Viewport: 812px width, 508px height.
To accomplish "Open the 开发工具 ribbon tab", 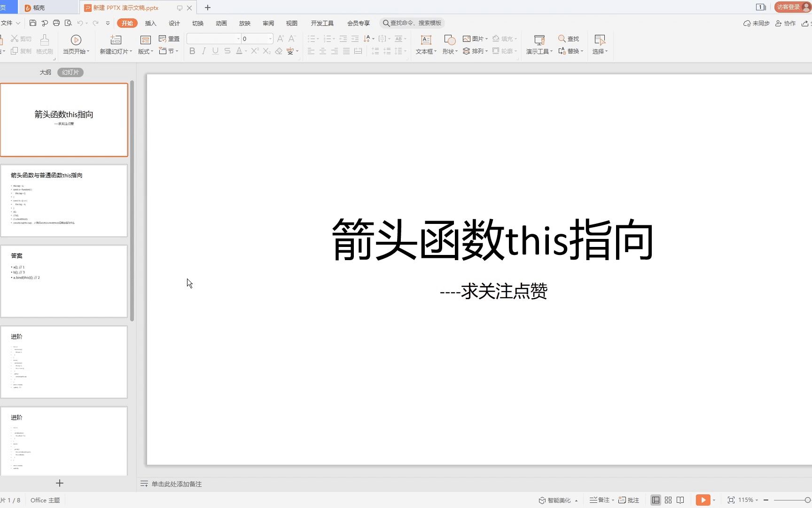I will (x=322, y=23).
